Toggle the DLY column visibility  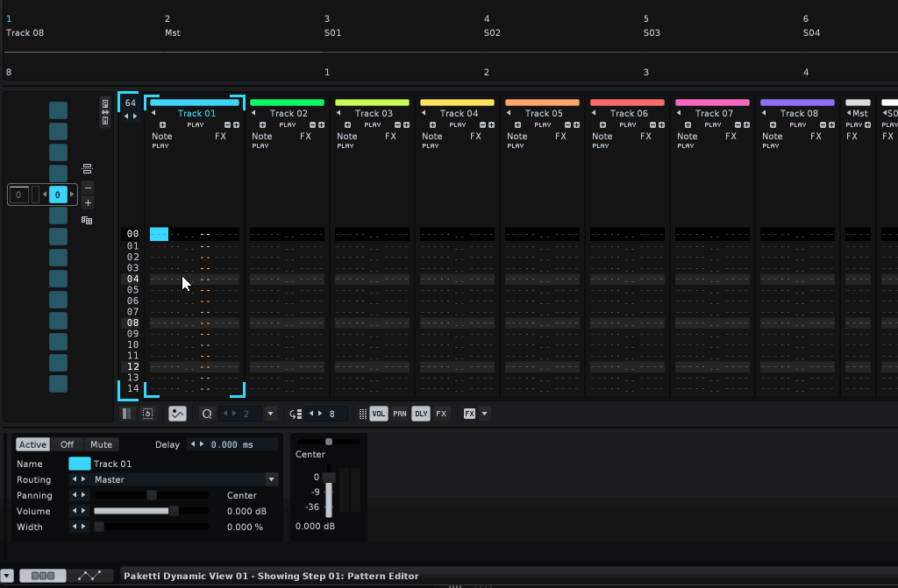[421, 414]
